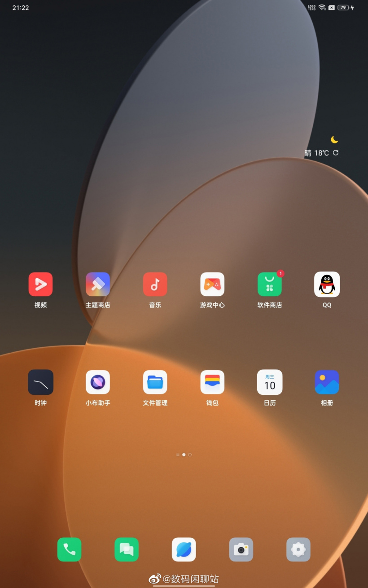The image size is (368, 588).
Task: Open the 钱包 wallet app
Action: click(212, 382)
